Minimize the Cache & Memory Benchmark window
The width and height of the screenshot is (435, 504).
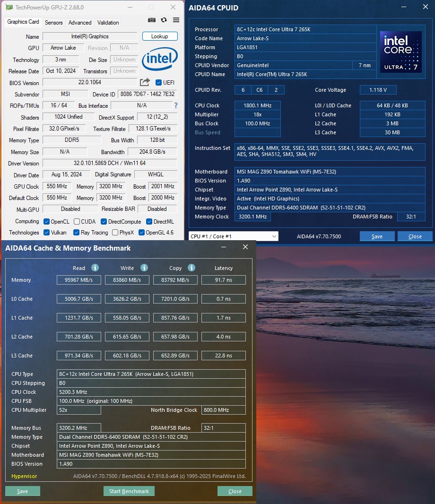pos(224,247)
